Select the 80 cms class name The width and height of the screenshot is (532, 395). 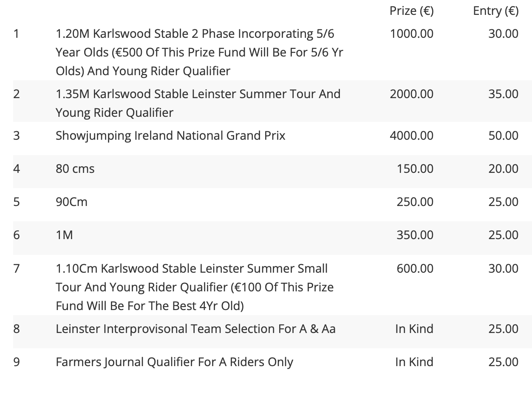click(x=75, y=169)
